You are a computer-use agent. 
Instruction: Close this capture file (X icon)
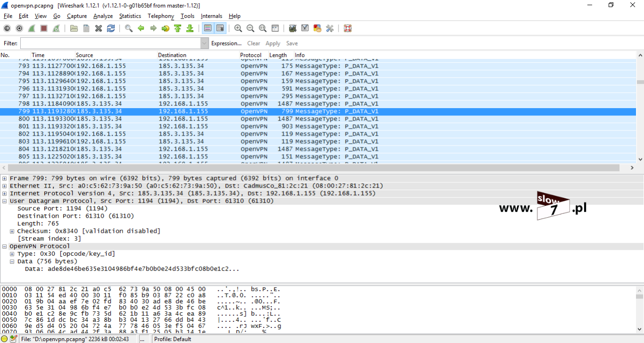tap(99, 28)
